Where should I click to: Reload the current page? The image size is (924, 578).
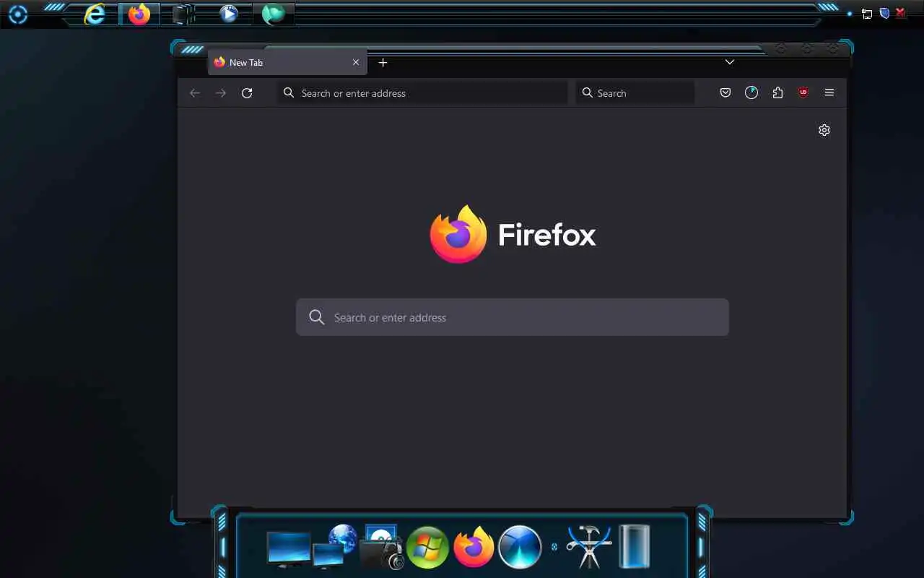(247, 93)
